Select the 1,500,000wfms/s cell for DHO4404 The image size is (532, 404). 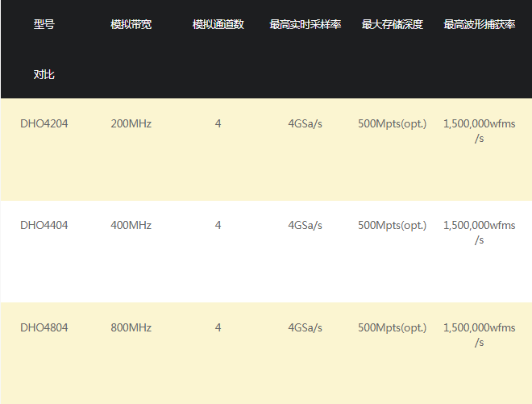[479, 232]
